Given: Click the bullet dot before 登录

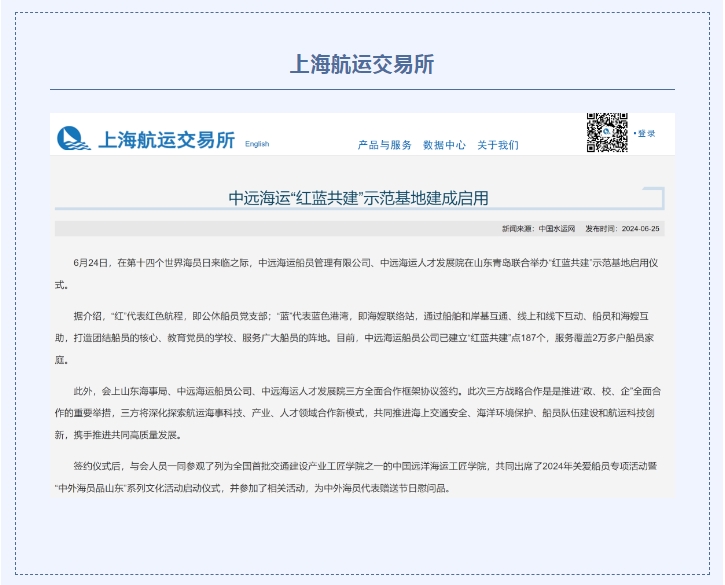Looking at the screenshot, I should pyautogui.click(x=634, y=134).
